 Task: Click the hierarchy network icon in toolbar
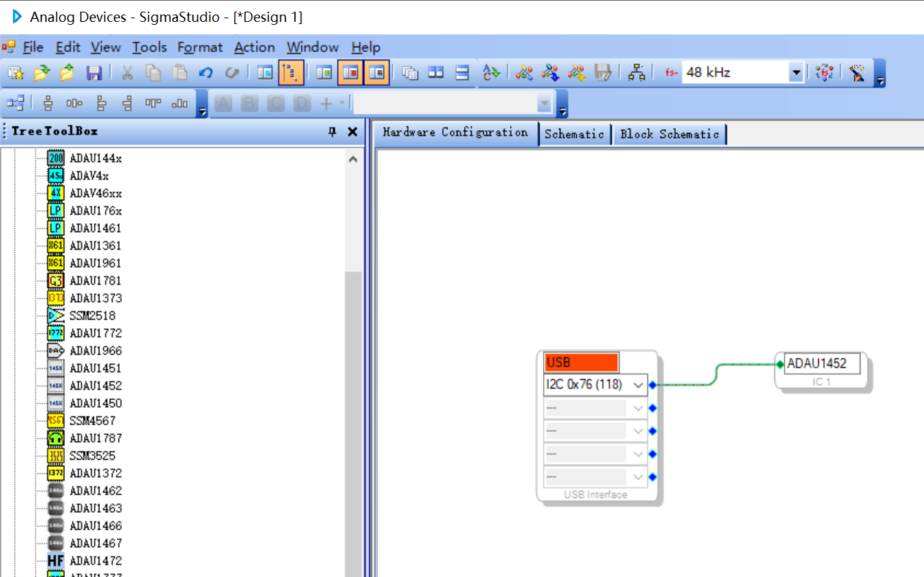(637, 73)
